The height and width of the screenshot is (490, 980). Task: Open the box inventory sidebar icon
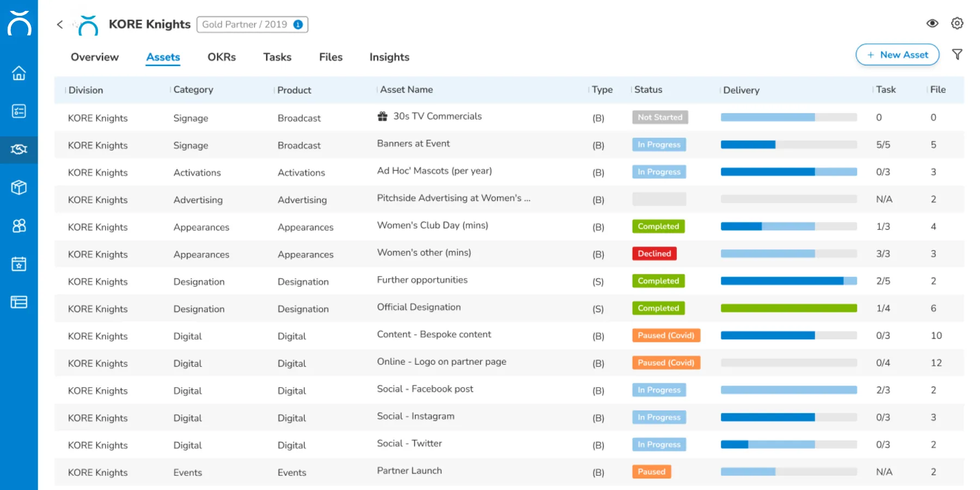click(x=19, y=187)
